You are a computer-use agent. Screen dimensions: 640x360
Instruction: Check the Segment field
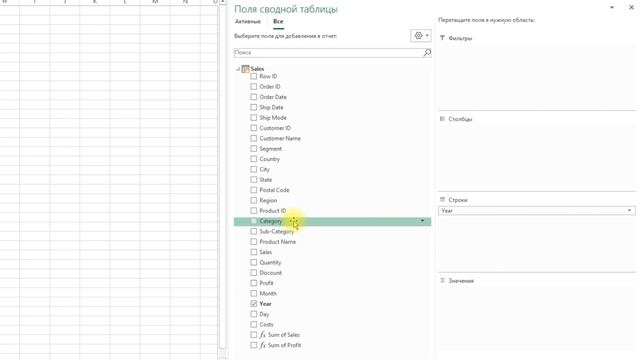[253, 149]
